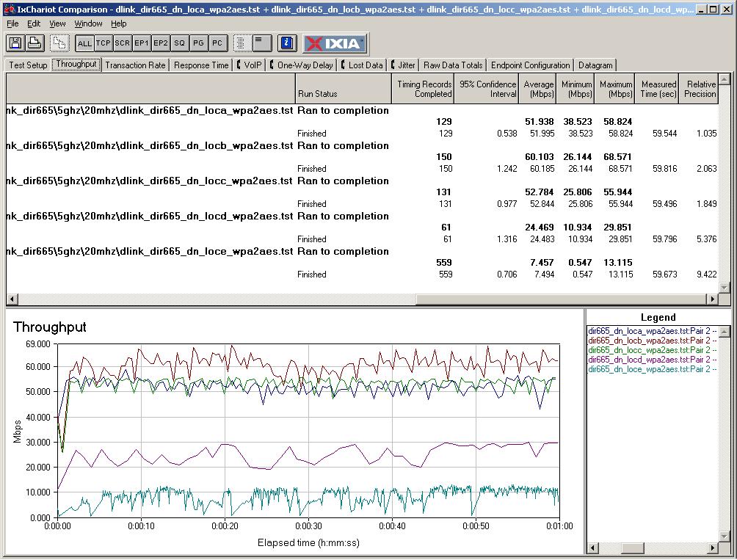Screen dimensions: 737x560
Task: Select the EP2 grouping toolbar button
Action: [160, 43]
